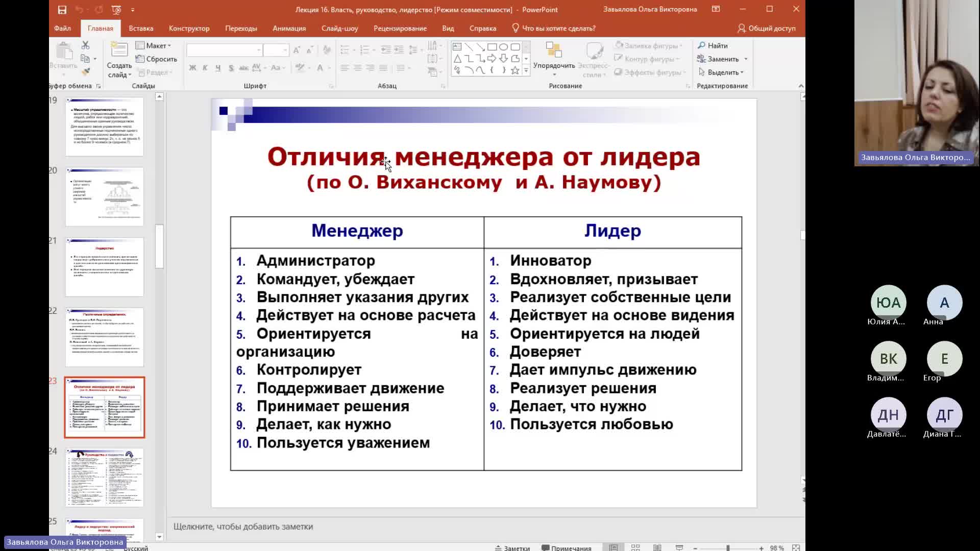
Task: Click the Что вы хотите сделать search
Action: (554, 28)
